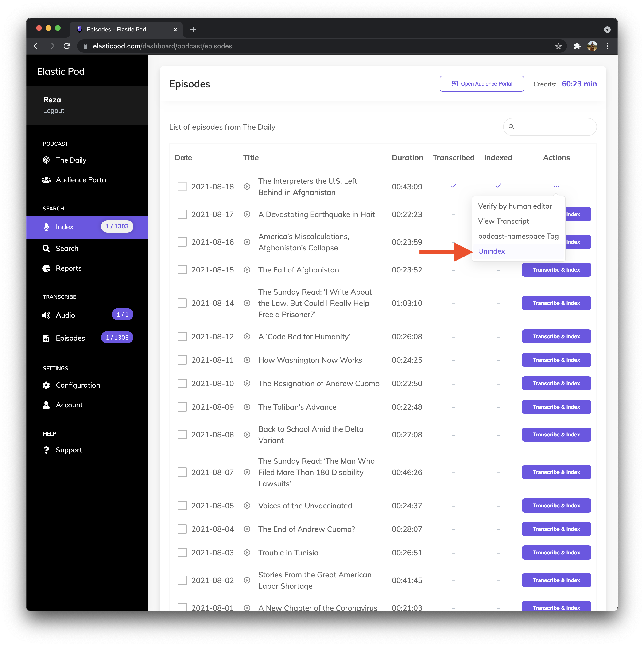Click the pie chart icon beside Reports
Screen dimensions: 644x646
tap(46, 268)
